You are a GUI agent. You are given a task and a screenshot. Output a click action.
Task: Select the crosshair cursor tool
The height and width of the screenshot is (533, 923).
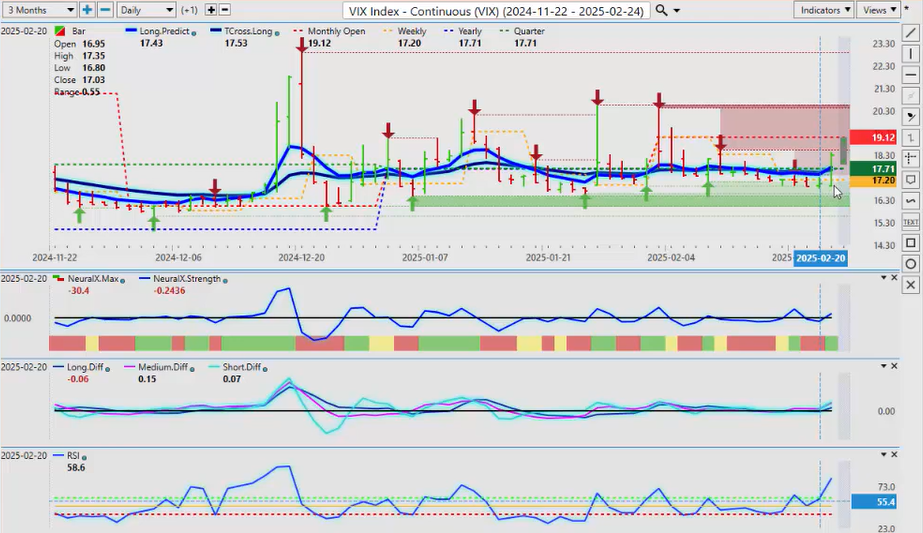pos(911,158)
